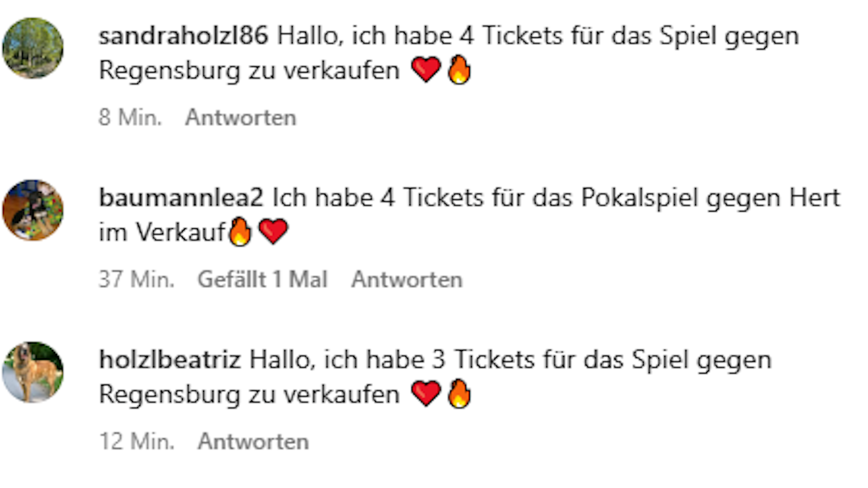Open sandraholzl86's profile picture
Image resolution: width=868 pixels, height=488 pixels.
pyautogui.click(x=33, y=48)
